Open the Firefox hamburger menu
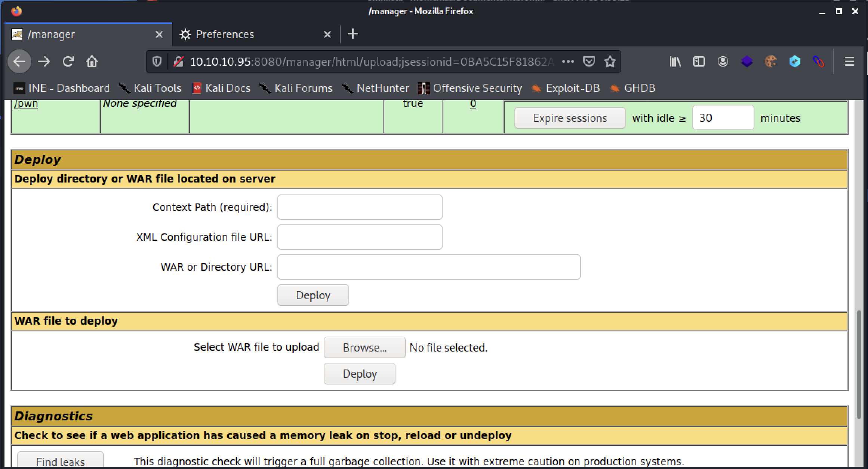 849,61
